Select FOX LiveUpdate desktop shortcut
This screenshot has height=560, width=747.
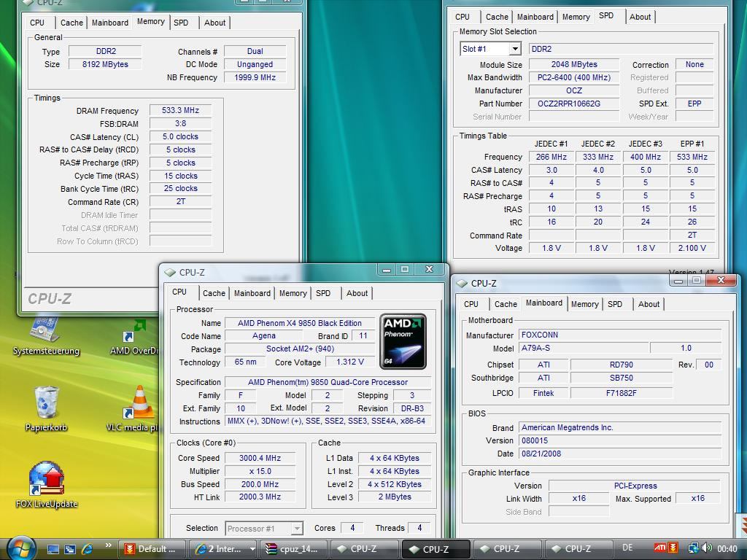tap(46, 485)
